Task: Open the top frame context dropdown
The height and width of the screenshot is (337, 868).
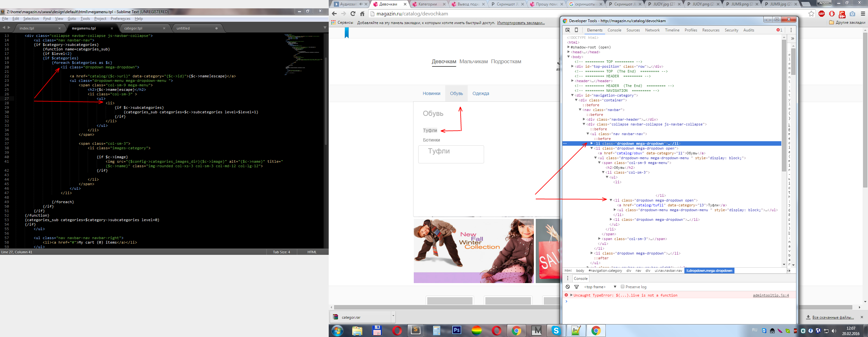Action: coord(600,287)
